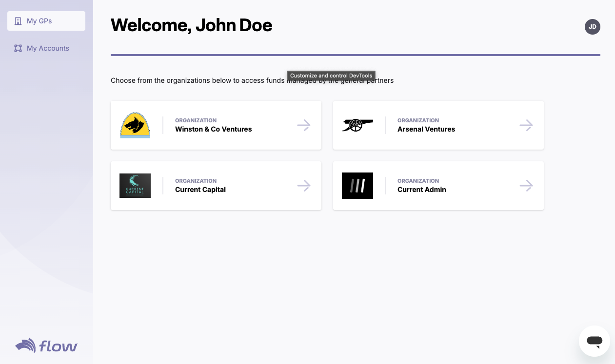Click the My Accounts nodes icon
615x364 pixels.
18,48
